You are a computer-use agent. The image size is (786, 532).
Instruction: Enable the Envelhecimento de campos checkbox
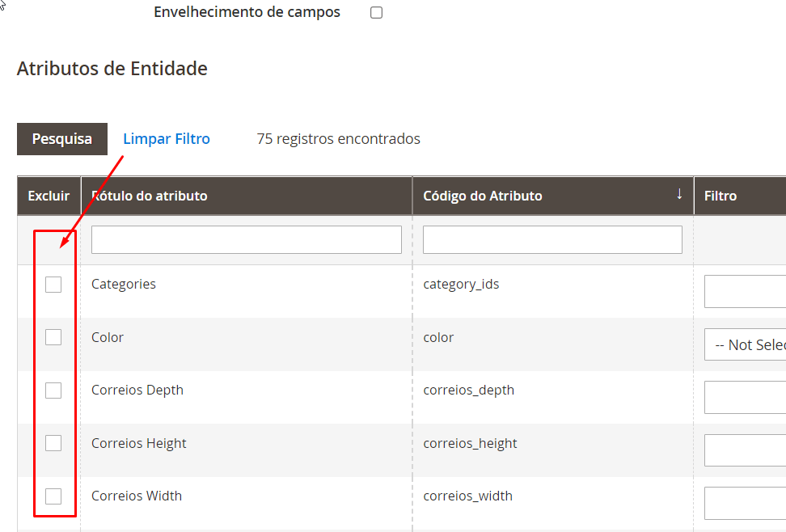pos(376,11)
